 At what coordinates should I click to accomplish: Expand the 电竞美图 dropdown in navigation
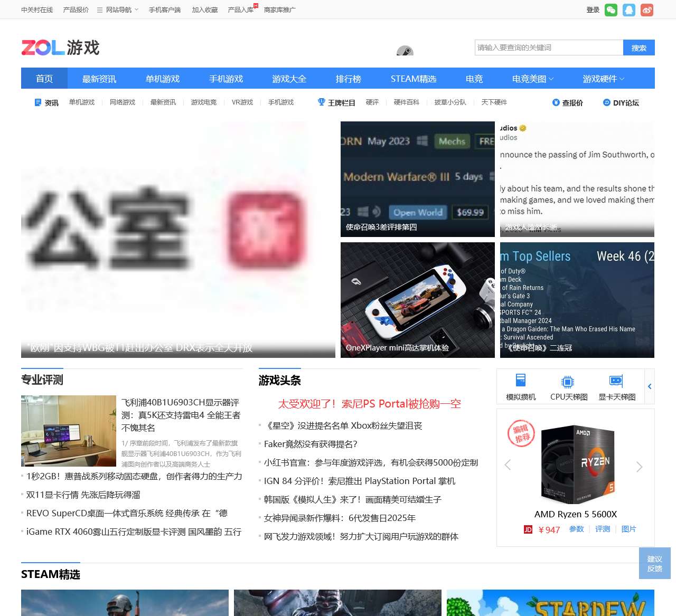point(533,79)
